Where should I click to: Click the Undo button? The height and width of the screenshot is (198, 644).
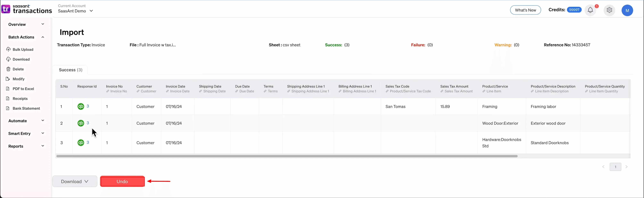point(122,181)
